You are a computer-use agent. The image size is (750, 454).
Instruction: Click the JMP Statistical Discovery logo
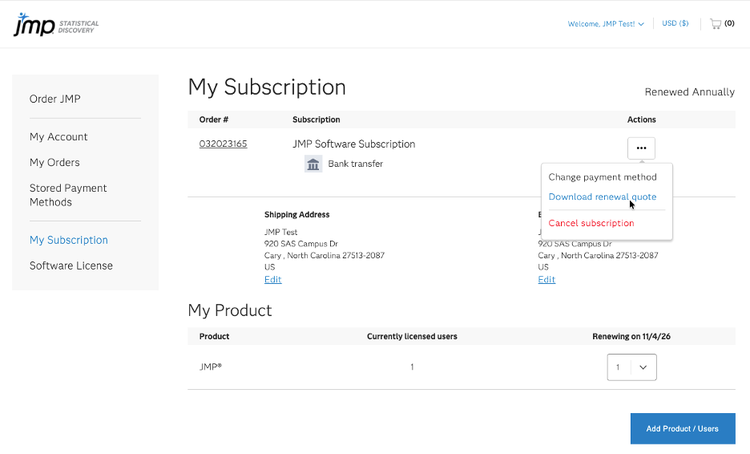coord(55,24)
